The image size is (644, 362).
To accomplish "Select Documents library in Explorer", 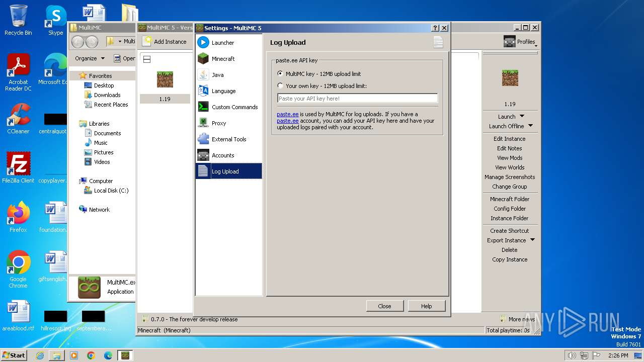I will tap(107, 133).
